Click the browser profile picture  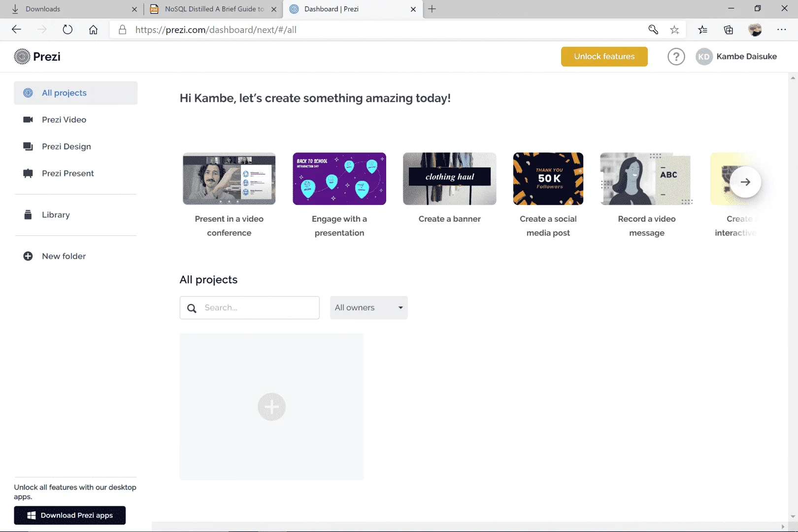click(755, 30)
